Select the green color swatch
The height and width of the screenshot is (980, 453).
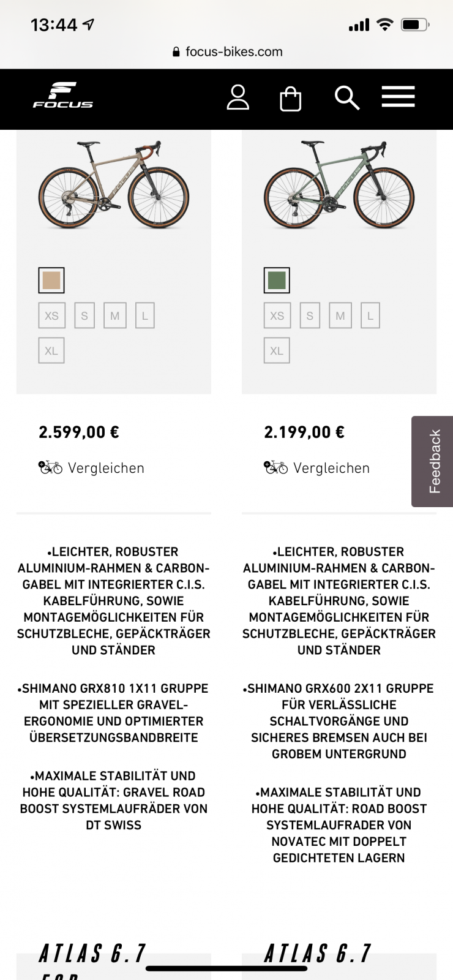click(x=277, y=281)
